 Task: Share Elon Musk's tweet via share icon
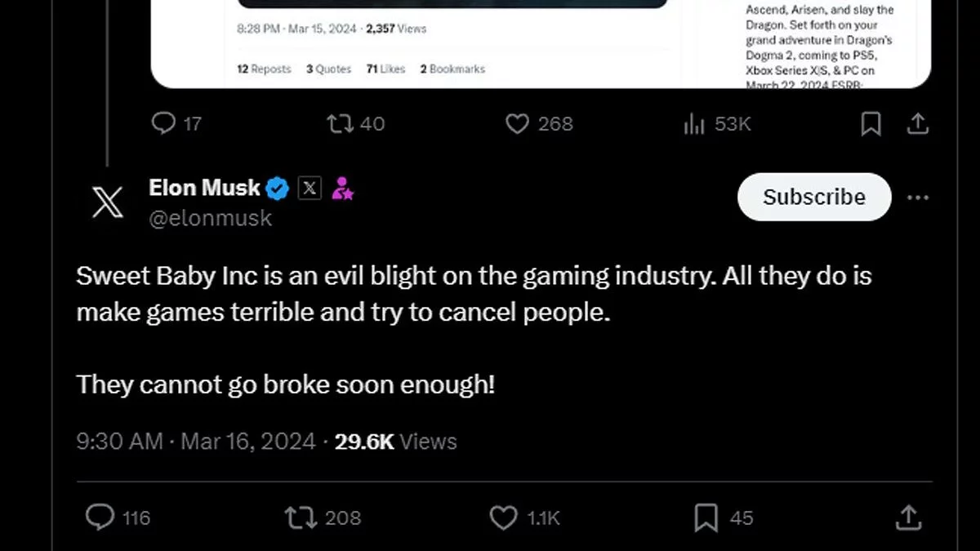click(x=908, y=518)
